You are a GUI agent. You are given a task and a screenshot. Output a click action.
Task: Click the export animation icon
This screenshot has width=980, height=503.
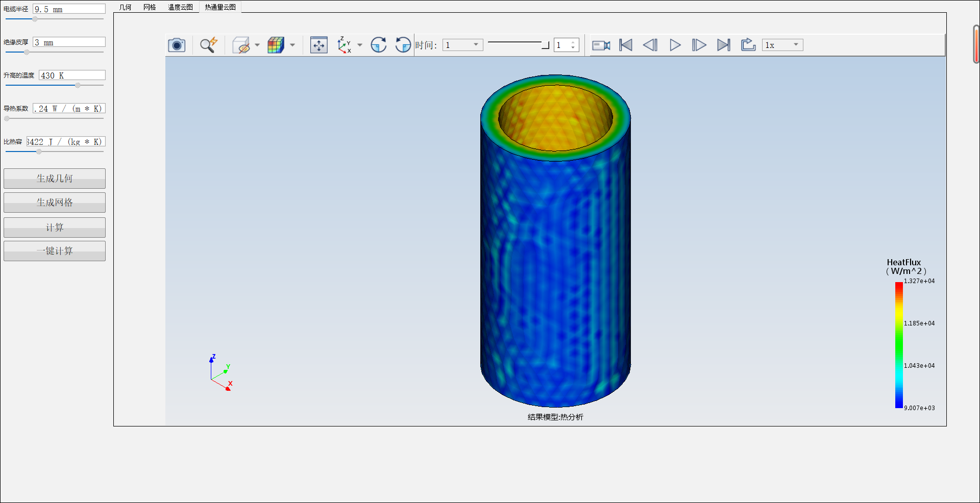[748, 45]
